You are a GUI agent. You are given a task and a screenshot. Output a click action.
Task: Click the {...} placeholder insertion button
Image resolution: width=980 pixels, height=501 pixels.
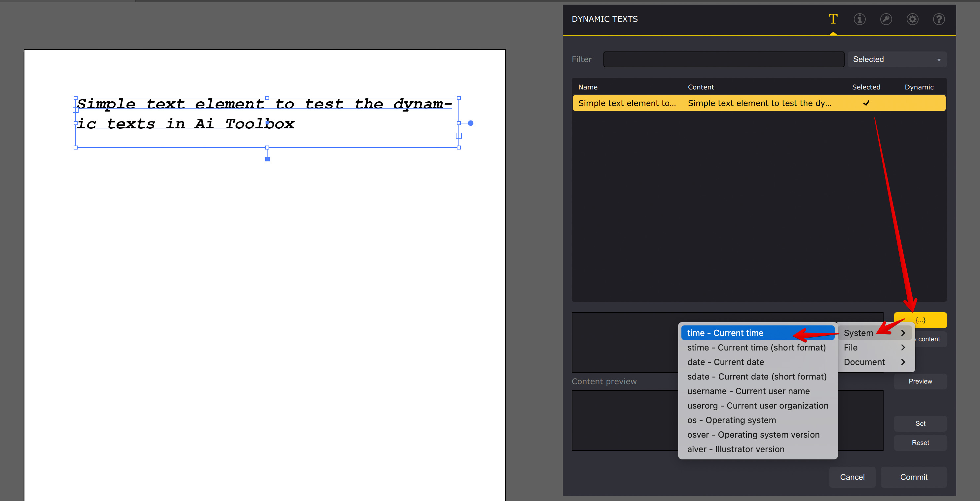920,320
